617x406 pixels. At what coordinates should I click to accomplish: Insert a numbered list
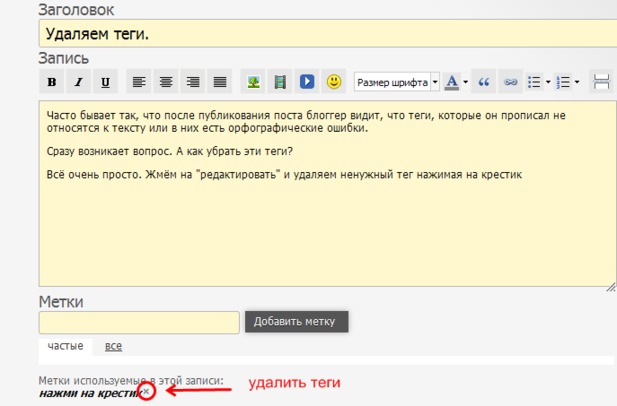(x=563, y=82)
